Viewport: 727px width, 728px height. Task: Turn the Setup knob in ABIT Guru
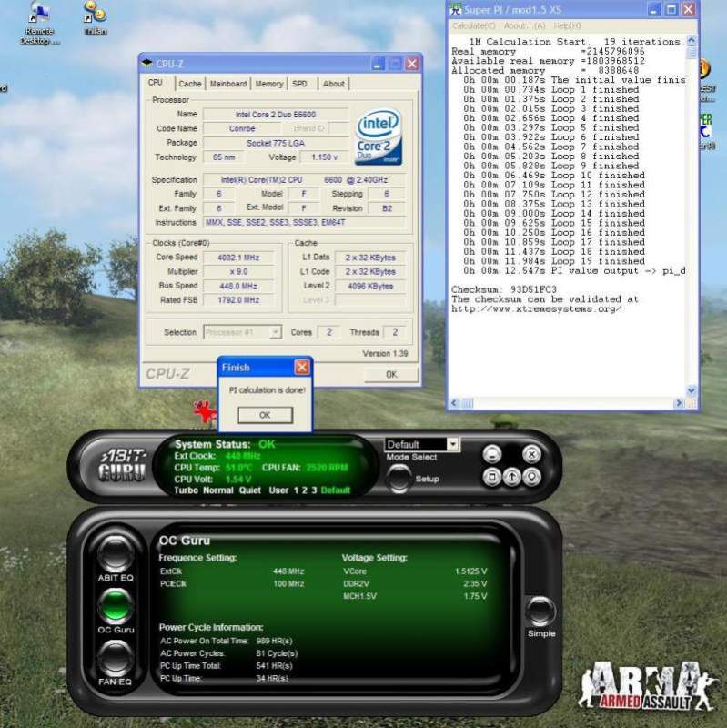pyautogui.click(x=399, y=478)
